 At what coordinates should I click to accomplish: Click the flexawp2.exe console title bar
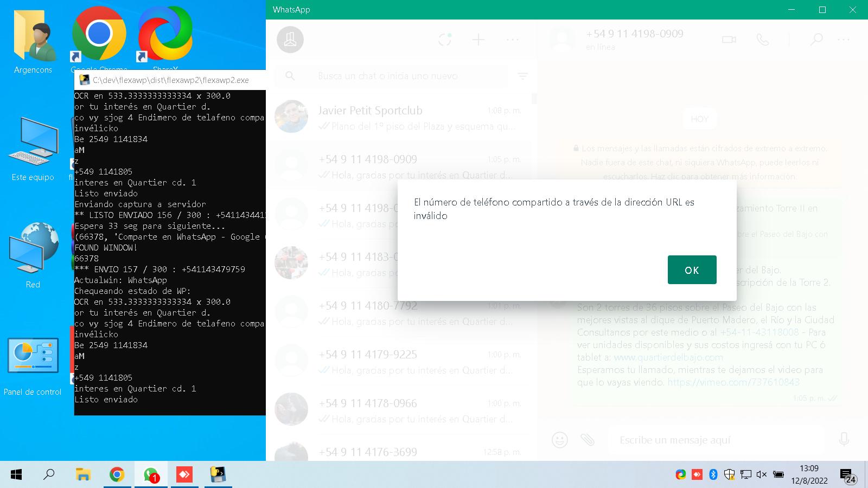(x=170, y=80)
